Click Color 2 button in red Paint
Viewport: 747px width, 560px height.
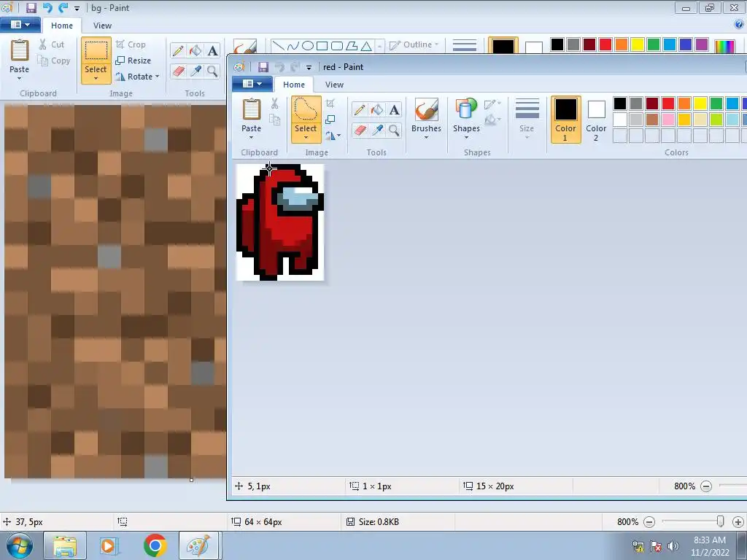pyautogui.click(x=596, y=120)
